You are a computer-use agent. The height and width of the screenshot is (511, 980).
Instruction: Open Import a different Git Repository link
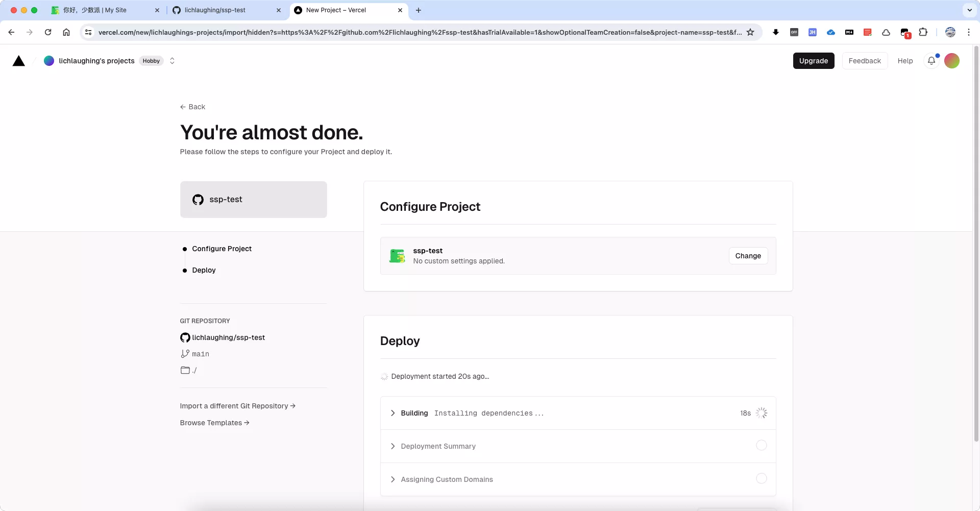click(x=237, y=406)
